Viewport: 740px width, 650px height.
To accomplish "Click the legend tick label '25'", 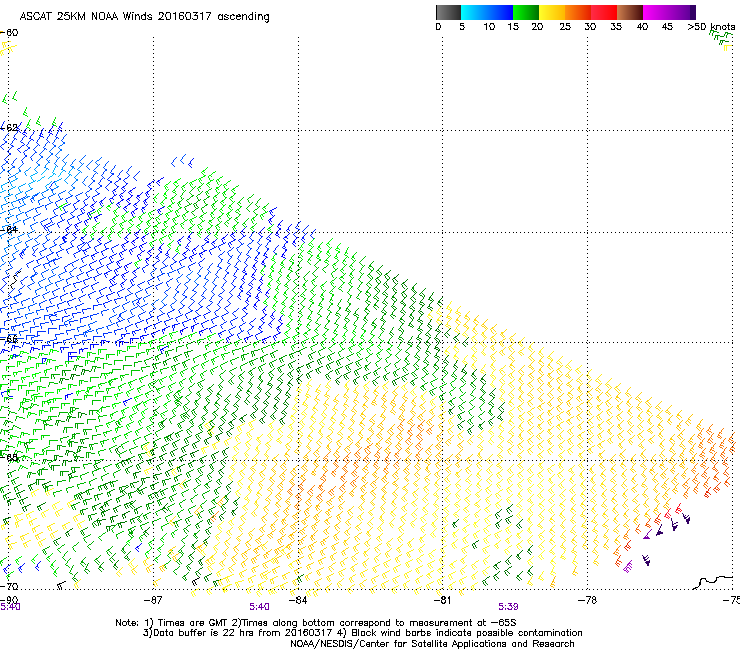I will [x=565, y=27].
